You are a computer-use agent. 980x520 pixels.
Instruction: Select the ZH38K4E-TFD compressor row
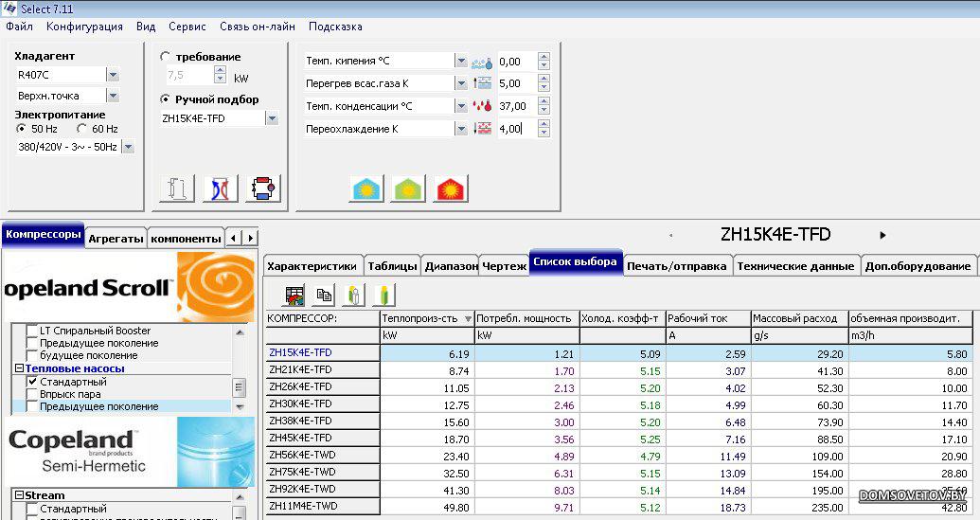[x=618, y=421]
